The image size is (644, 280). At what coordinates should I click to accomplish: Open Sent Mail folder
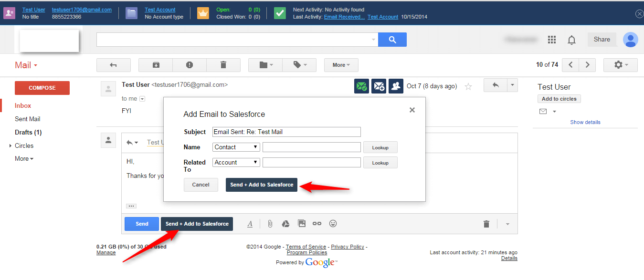[28, 119]
